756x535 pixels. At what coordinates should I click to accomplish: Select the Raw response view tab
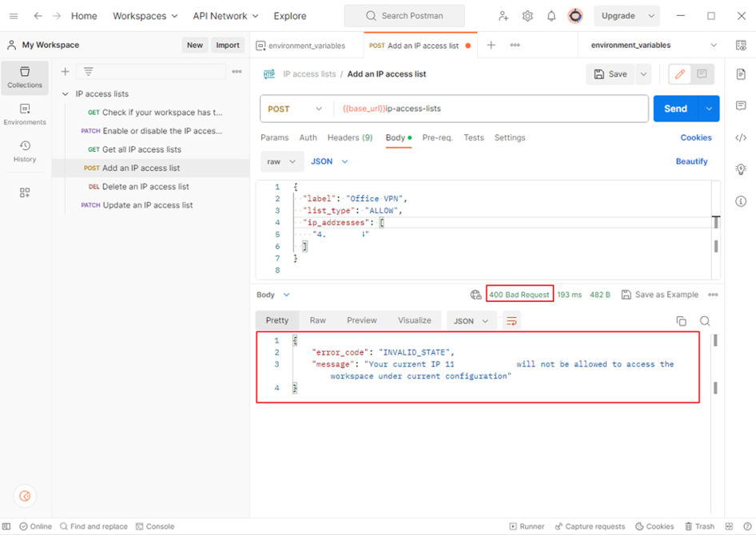point(317,320)
